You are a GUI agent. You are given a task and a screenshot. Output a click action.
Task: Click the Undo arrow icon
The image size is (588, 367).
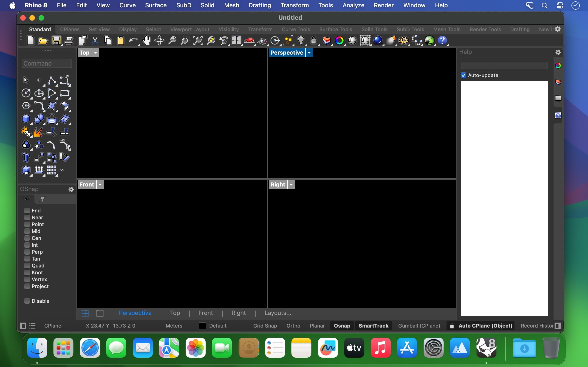[x=133, y=41]
